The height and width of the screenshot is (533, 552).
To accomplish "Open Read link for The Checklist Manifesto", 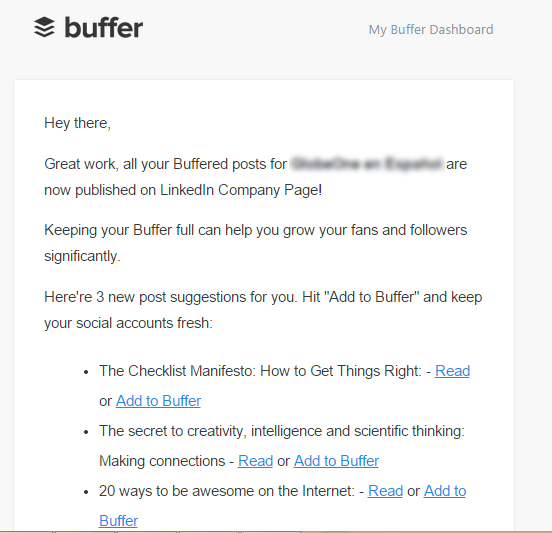I will point(452,371).
